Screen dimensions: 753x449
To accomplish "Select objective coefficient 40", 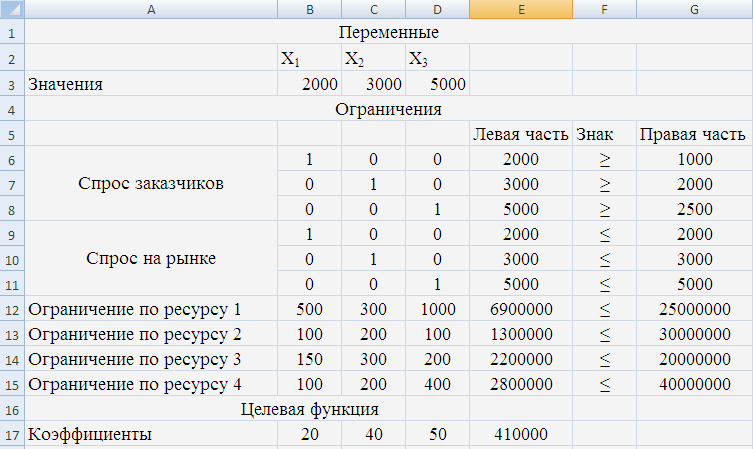I will pyautogui.click(x=373, y=434).
